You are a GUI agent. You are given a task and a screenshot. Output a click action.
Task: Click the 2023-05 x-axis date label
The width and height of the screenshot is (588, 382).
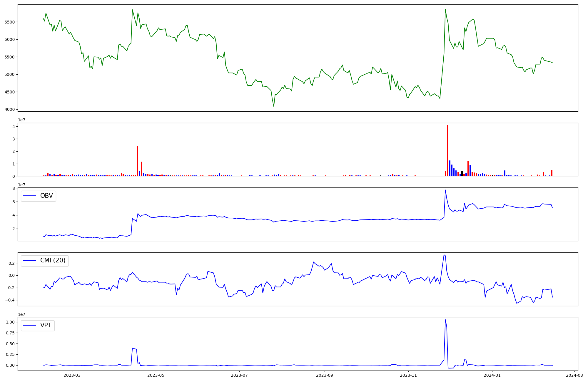coord(156,375)
